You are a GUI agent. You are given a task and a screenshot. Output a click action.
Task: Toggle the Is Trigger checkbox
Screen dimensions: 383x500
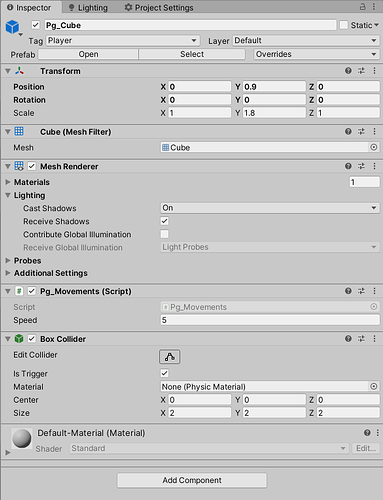click(x=164, y=373)
